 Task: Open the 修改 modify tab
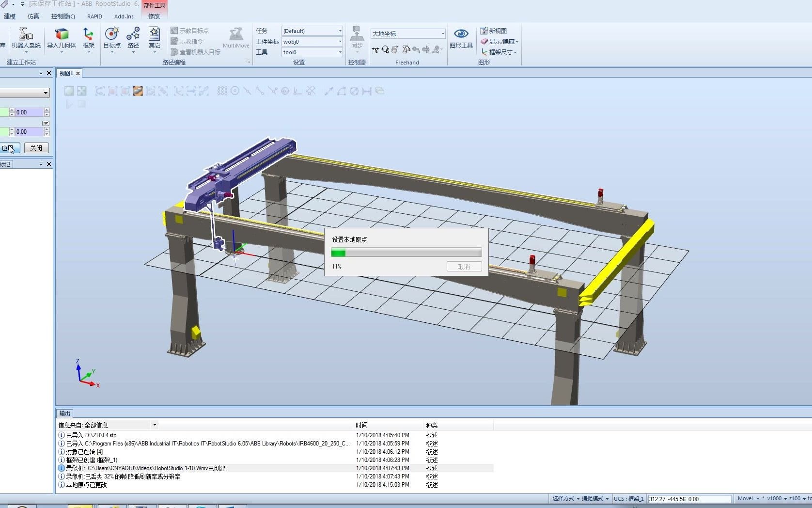pyautogui.click(x=154, y=16)
